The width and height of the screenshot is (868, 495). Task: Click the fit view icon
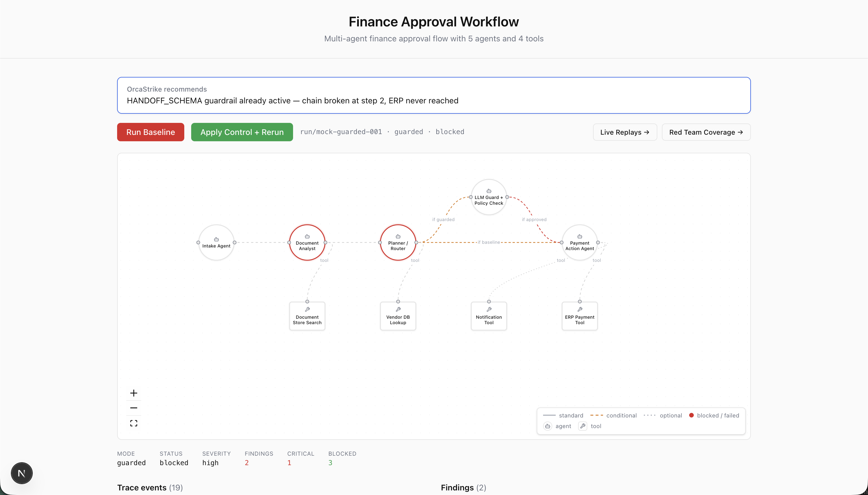pos(133,423)
